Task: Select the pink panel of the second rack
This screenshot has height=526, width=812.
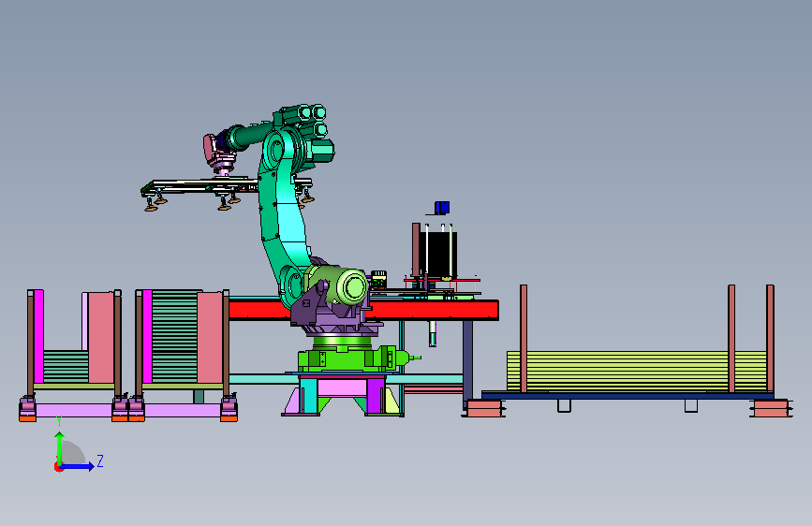Action: (210, 338)
